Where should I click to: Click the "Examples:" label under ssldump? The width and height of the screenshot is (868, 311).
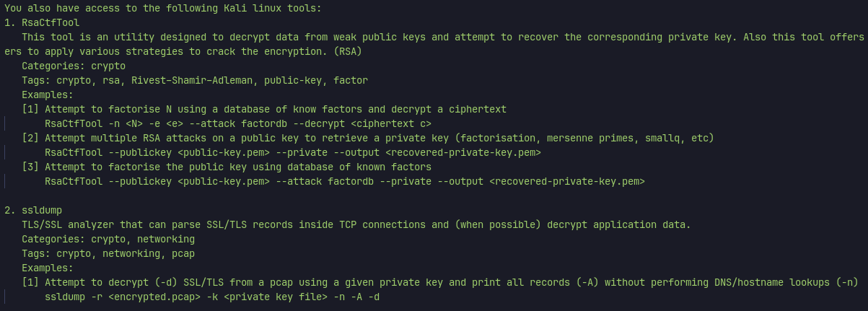48,268
